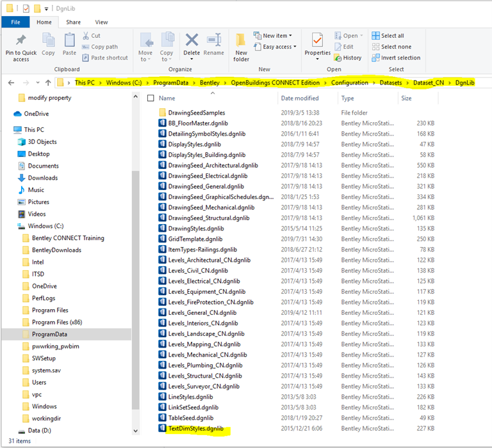492x448 pixels.
Task: Click the Paste clipboard icon
Action: click(x=69, y=40)
